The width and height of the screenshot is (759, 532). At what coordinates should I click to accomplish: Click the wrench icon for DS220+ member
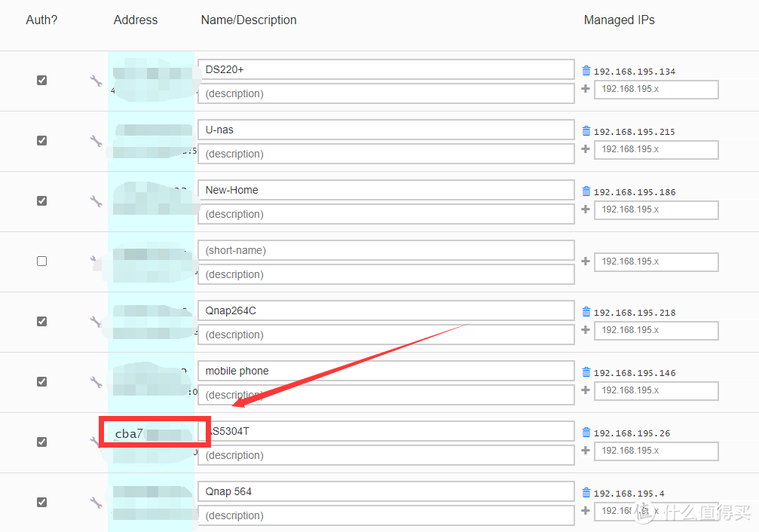coord(96,81)
